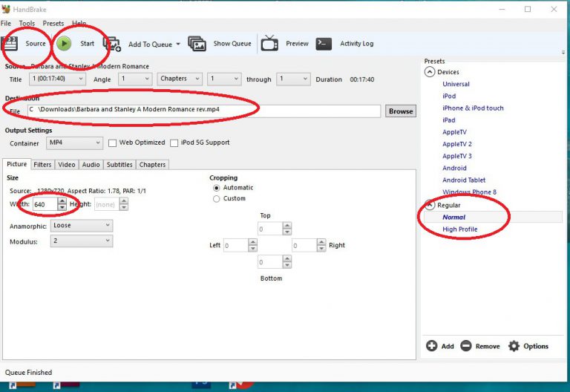The image size is (570, 392).
Task: Increase Top crop stepper up arrow
Action: (287, 226)
